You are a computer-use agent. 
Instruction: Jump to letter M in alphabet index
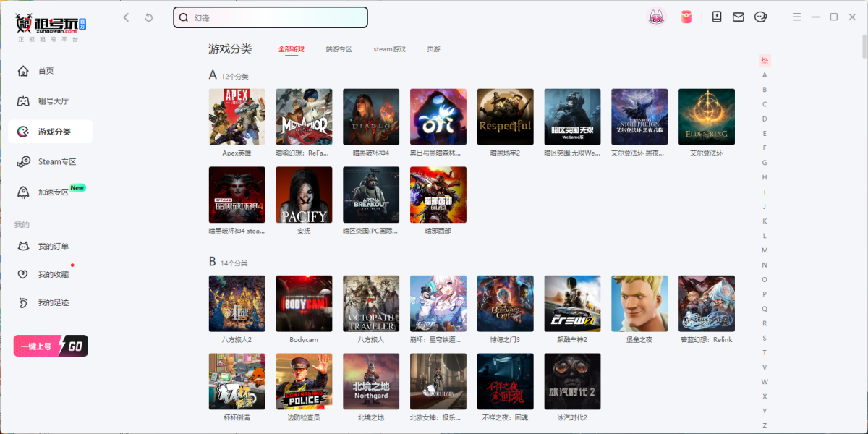(765, 250)
